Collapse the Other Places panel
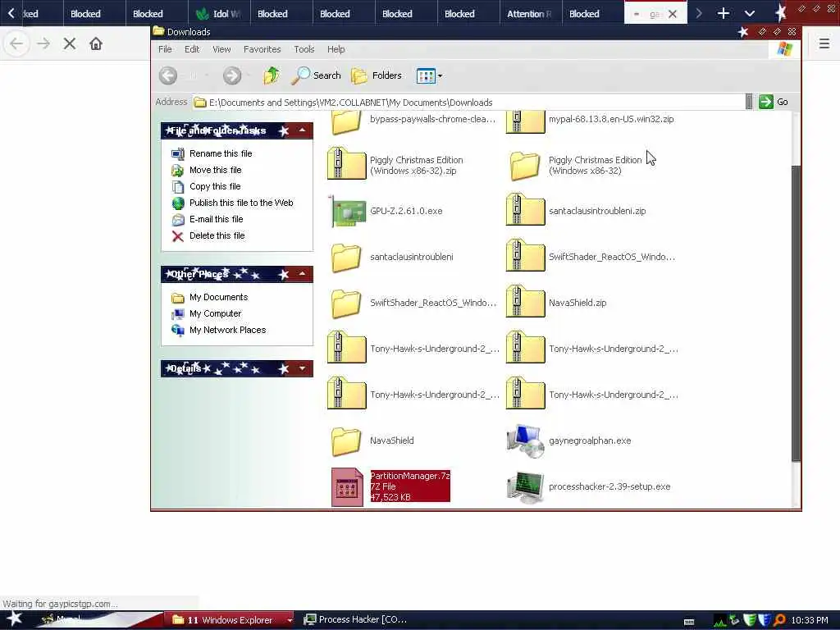This screenshot has height=630, width=840. point(302,274)
